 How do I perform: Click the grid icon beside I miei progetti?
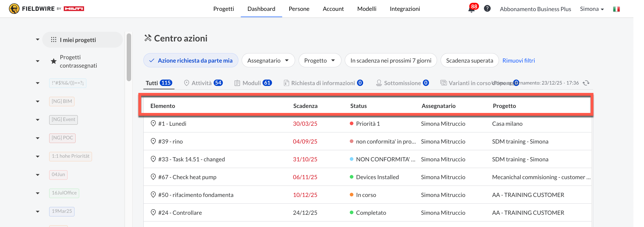[54, 40]
